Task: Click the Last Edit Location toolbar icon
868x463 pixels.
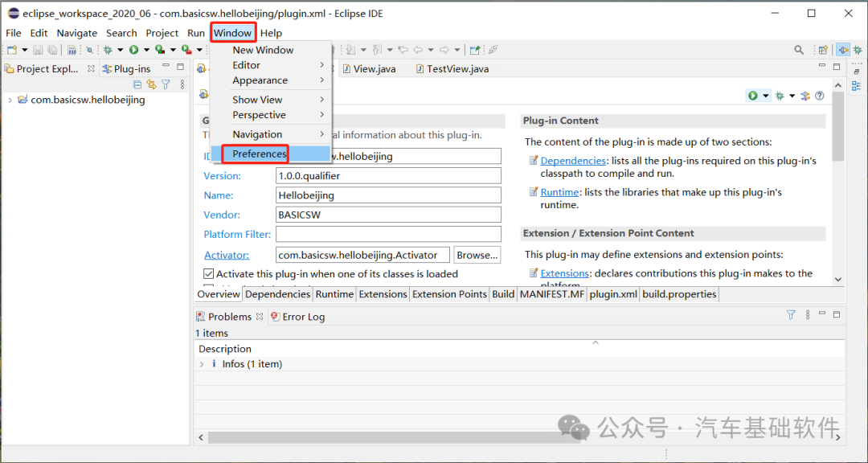Action: 403,50
